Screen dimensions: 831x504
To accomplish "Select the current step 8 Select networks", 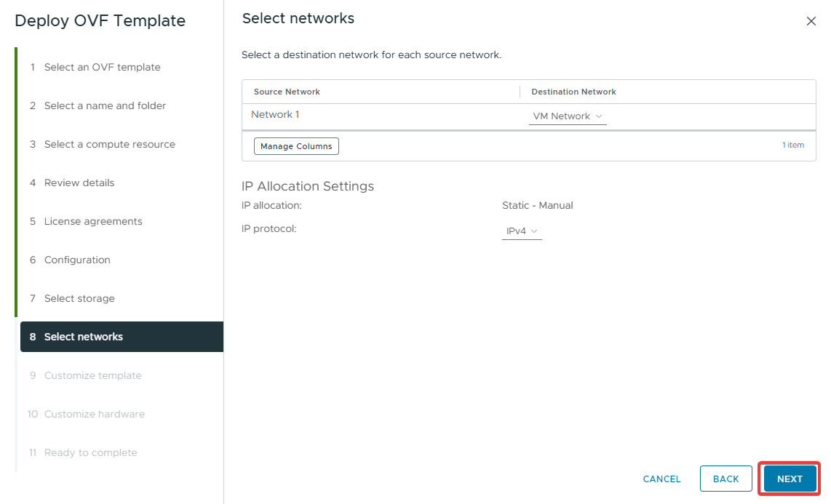I will click(x=84, y=337).
